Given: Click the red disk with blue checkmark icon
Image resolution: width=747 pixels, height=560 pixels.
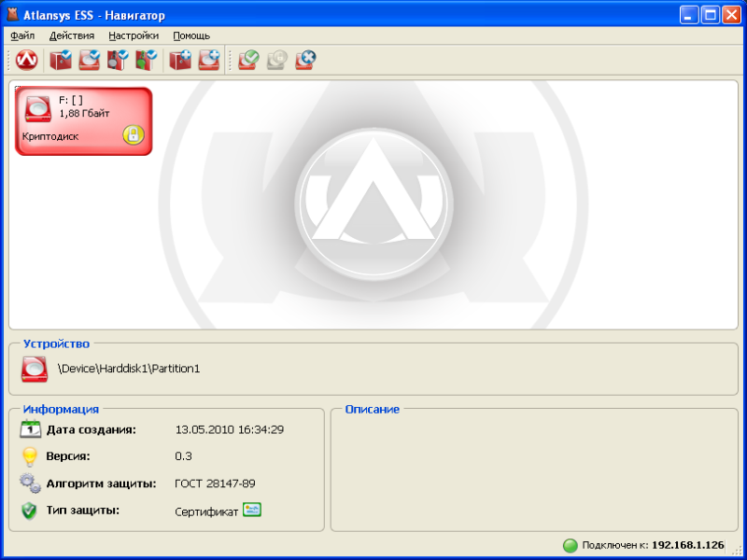Looking at the screenshot, I should tap(90, 60).
